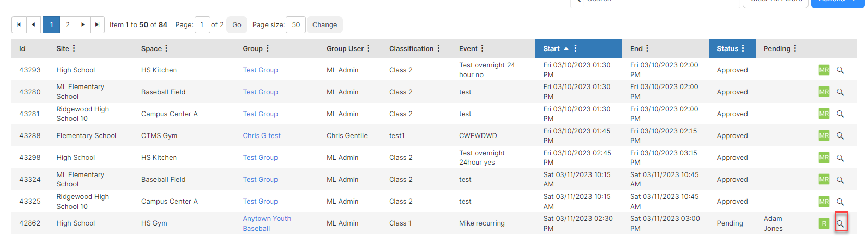Click the Go button
Screen dimensions: 868x237
pyautogui.click(x=237, y=24)
